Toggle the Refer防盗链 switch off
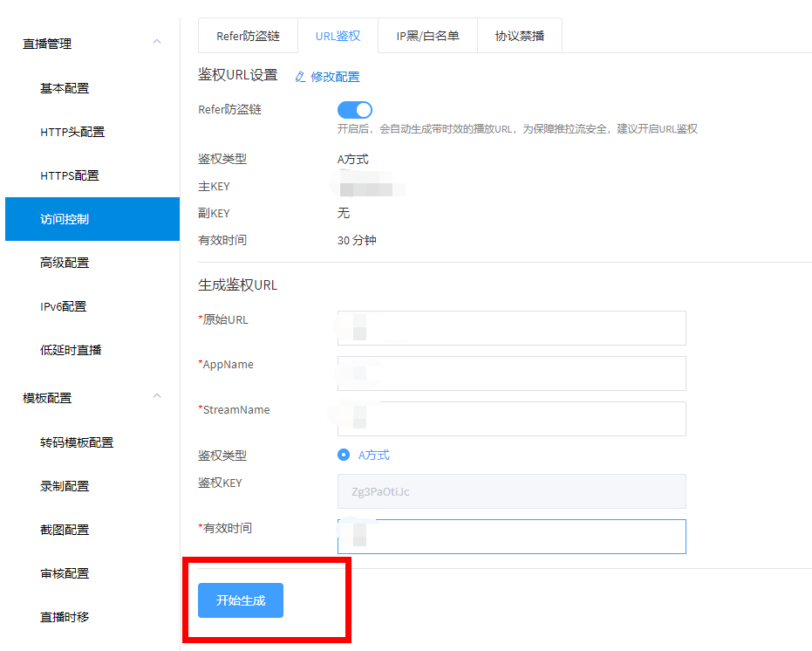812x651 pixels. pos(354,110)
